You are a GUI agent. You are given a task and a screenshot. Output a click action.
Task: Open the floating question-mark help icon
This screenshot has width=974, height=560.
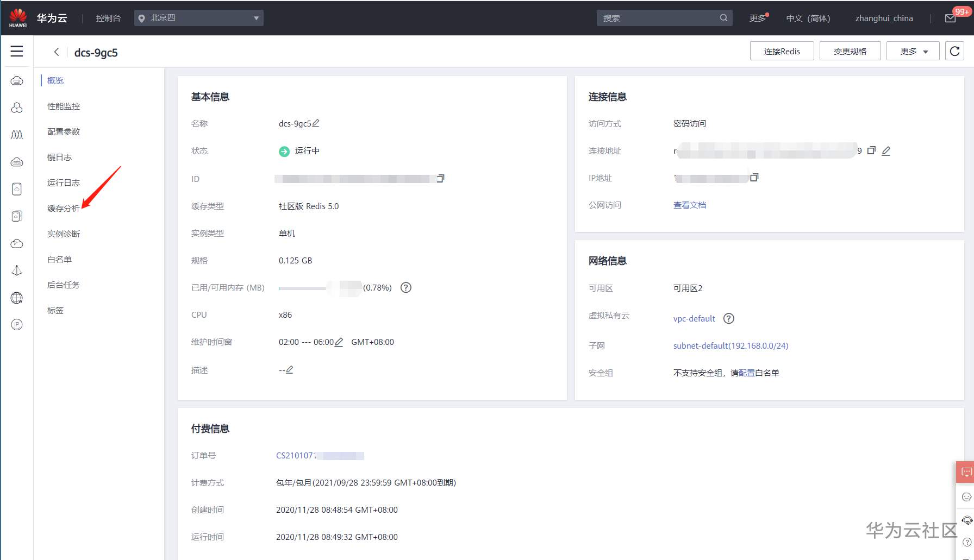[x=967, y=542]
